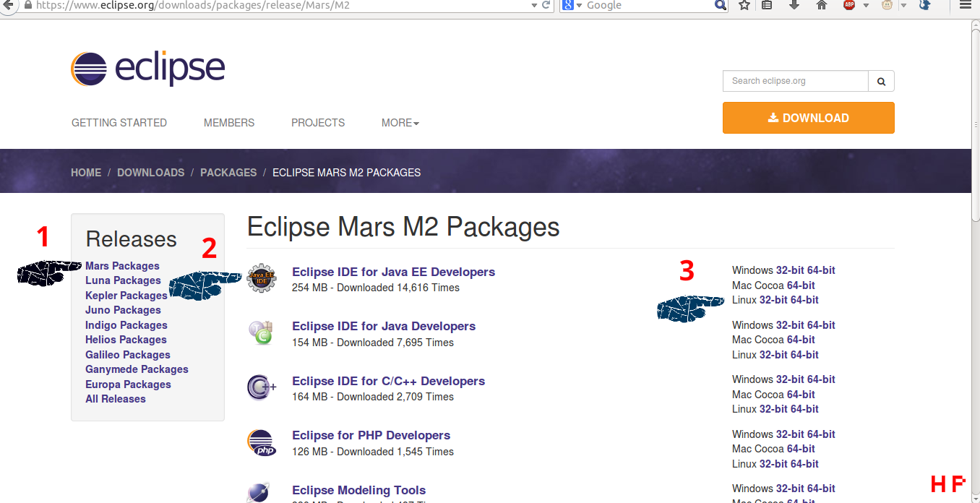Screen dimensions: 980x503
Task: Open Europa Packages release link
Action: 128,384
